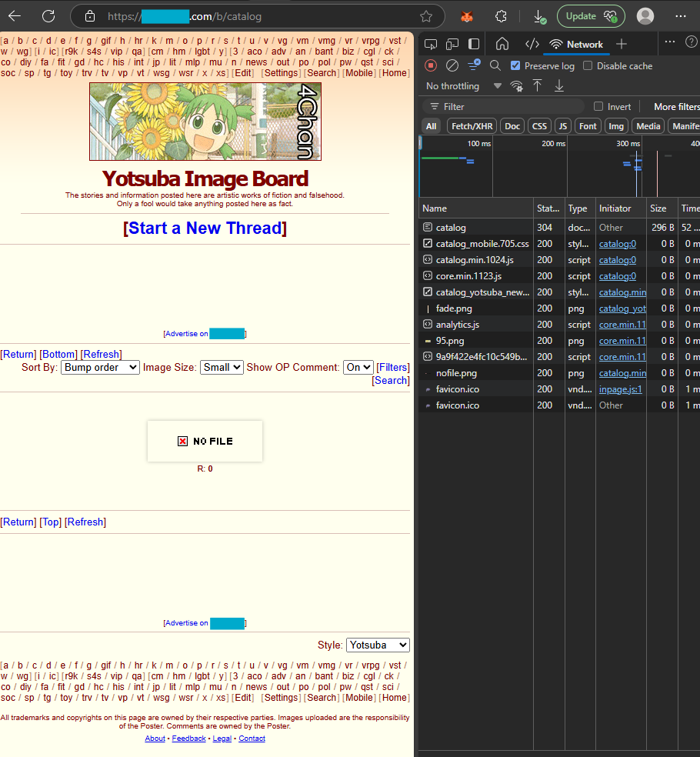Export HAR with download arrow icon
Viewport: 700px width, 757px height.
(x=559, y=86)
